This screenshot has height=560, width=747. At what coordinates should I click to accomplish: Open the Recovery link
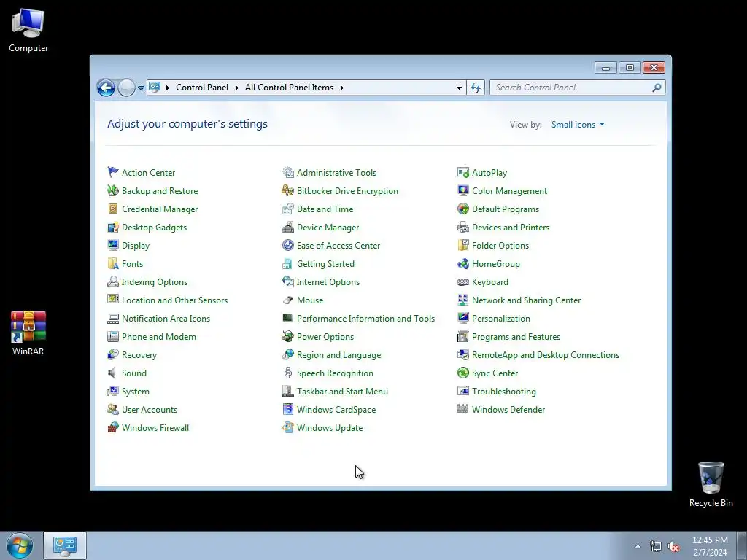139,355
